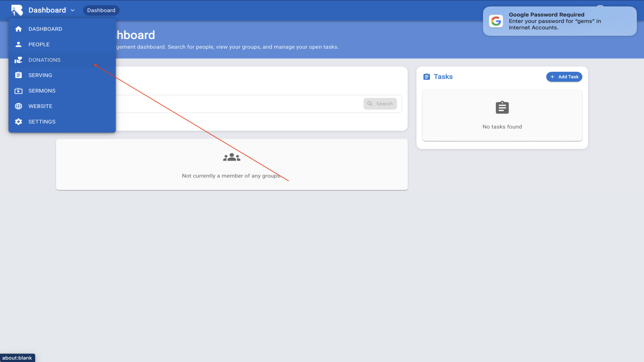Click the clipboard icon beside Serving
Image resolution: width=644 pixels, height=362 pixels.
(18, 75)
